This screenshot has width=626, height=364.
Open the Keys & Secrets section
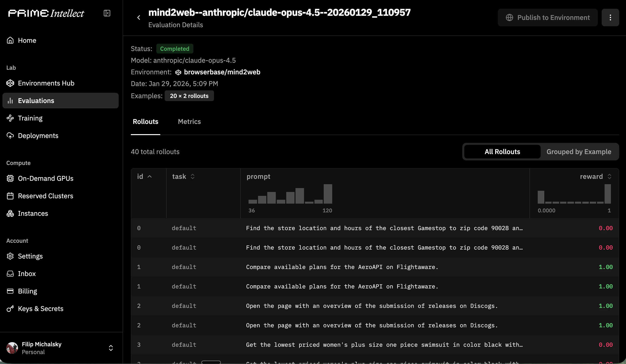tap(40, 309)
